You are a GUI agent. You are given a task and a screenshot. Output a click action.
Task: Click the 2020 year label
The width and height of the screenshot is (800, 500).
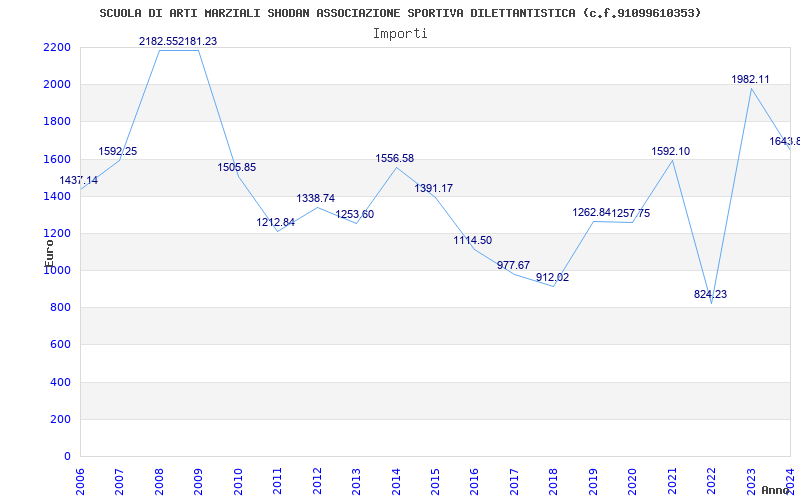[x=633, y=481]
